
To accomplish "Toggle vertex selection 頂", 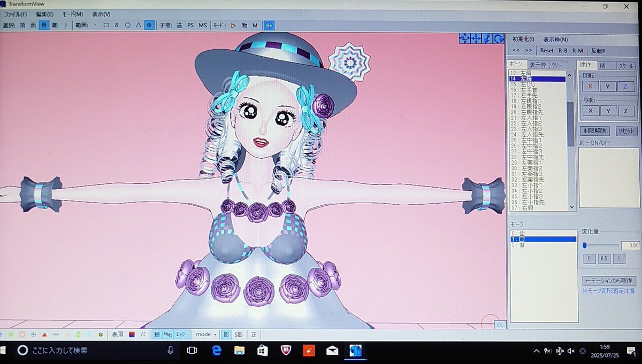I will [x=22, y=25].
